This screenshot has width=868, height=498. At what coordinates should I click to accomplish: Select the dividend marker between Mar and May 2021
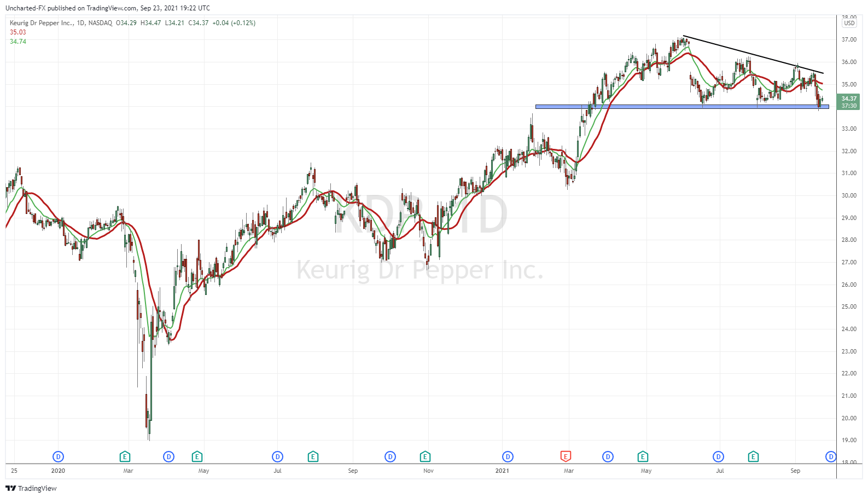pyautogui.click(x=608, y=456)
